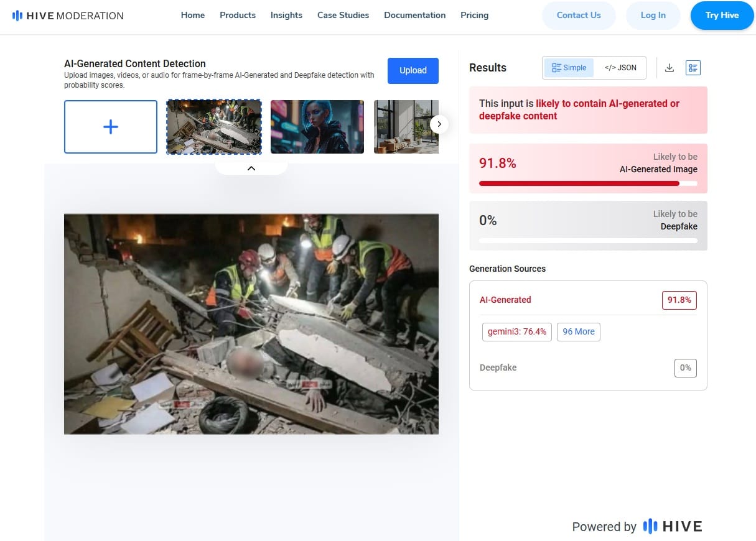The image size is (756, 541).
Task: Go to the Insights menu item
Action: point(286,15)
